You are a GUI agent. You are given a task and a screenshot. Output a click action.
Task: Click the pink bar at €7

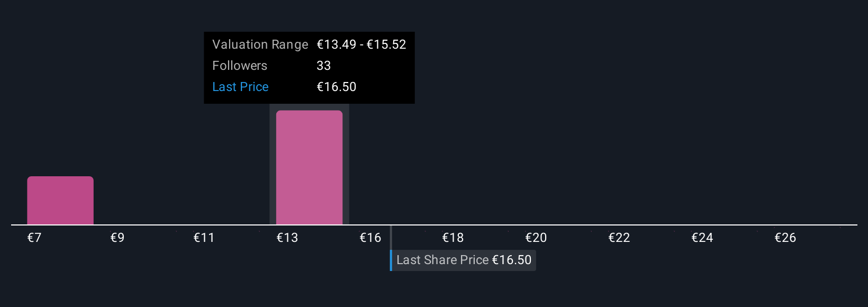[x=60, y=201]
